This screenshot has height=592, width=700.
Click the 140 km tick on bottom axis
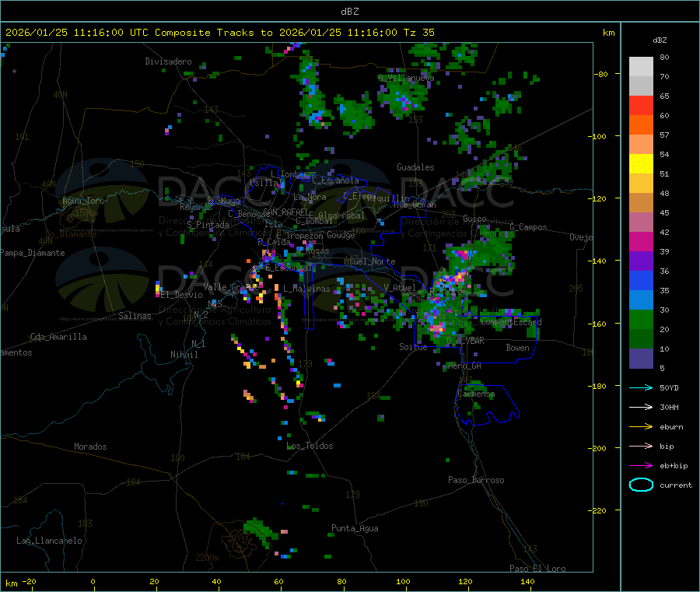(527, 581)
